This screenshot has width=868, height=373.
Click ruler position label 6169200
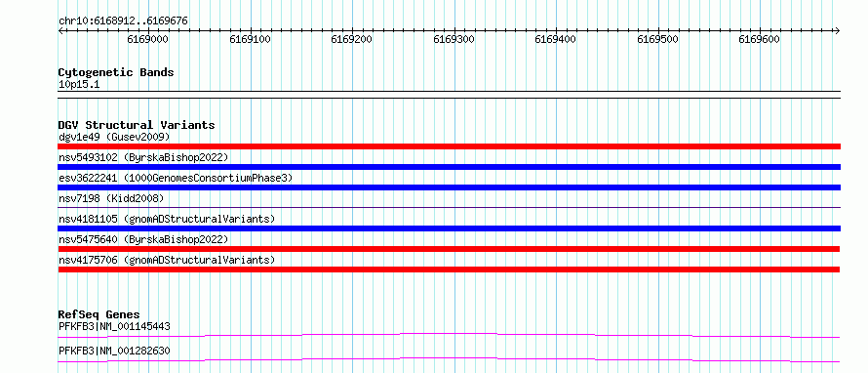pos(352,39)
